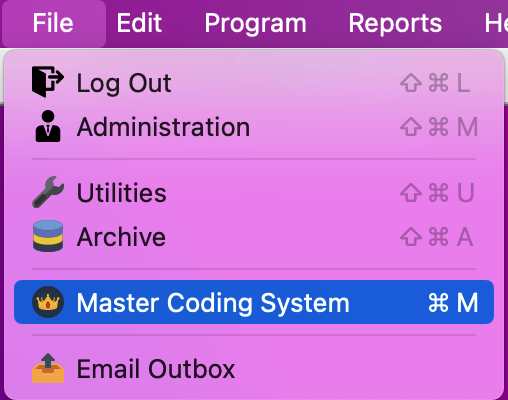Screen dimensions: 508x400
Task: Click the Archive database icon
Action: tap(48, 236)
